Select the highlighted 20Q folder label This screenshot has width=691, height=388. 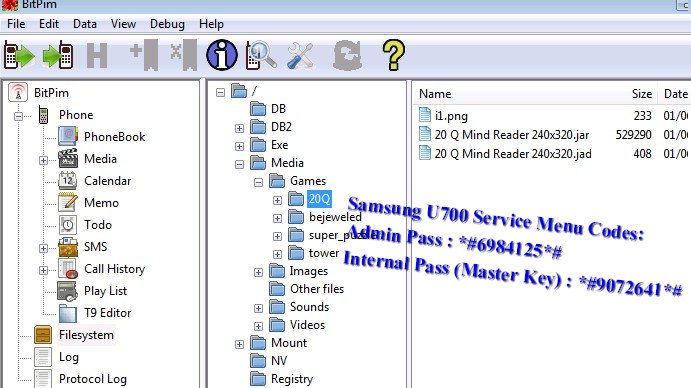point(319,199)
